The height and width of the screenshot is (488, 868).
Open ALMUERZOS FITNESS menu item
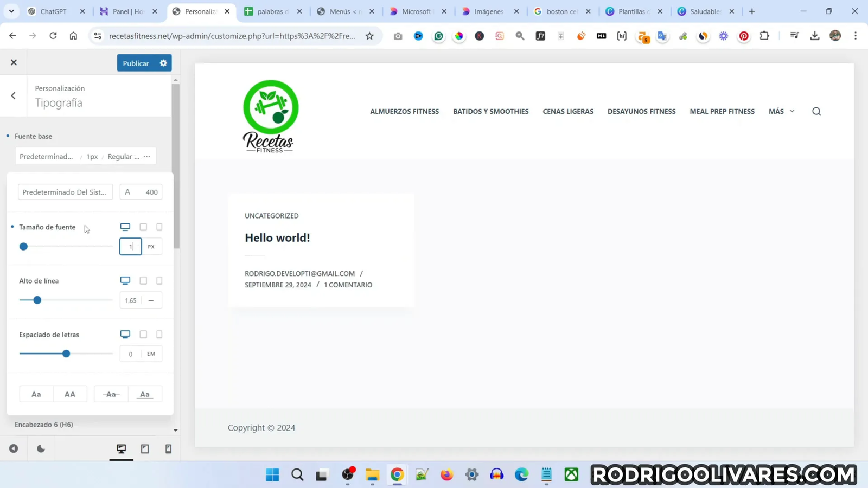[x=404, y=111]
